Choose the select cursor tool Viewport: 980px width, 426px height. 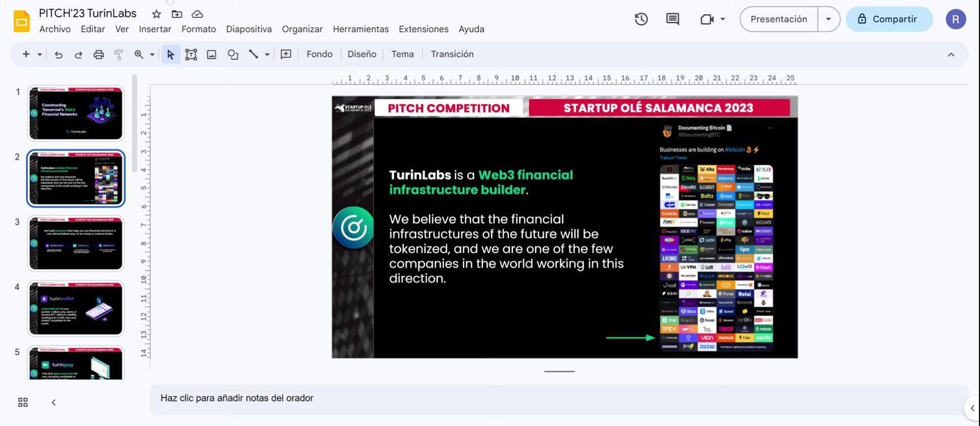click(171, 54)
